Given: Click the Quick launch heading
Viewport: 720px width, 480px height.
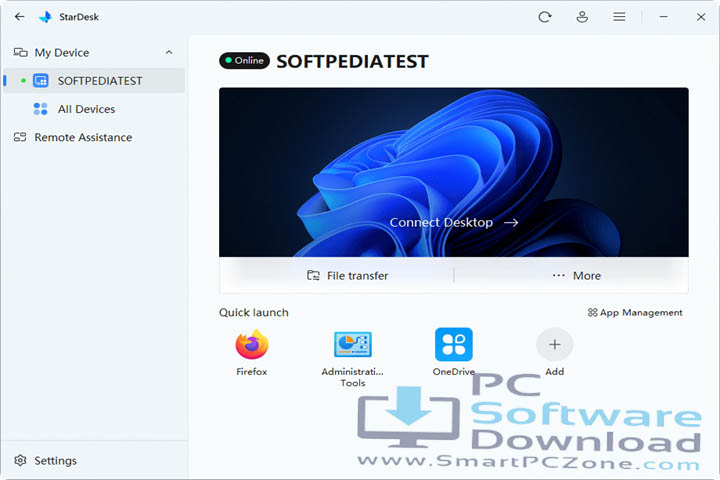Looking at the screenshot, I should click(253, 312).
